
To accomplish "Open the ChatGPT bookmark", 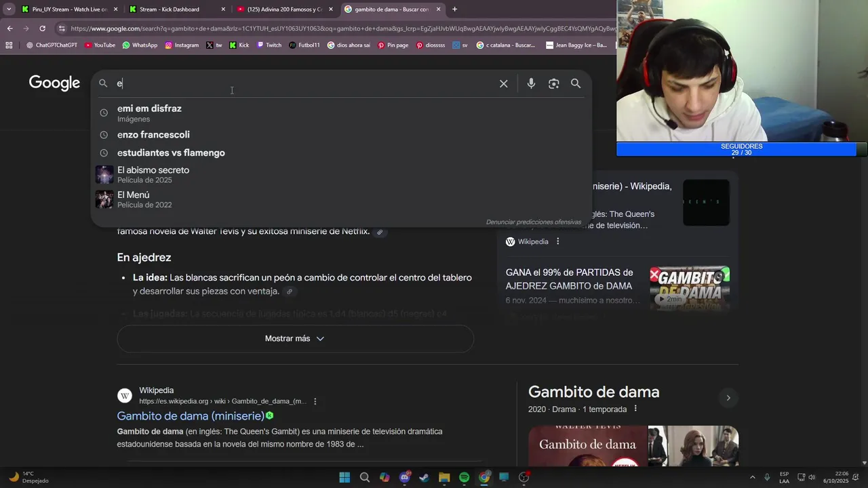I will (52, 45).
